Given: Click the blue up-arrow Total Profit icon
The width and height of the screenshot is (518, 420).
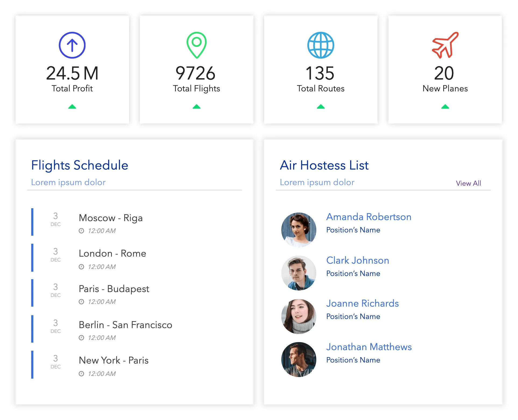Looking at the screenshot, I should pos(72,45).
